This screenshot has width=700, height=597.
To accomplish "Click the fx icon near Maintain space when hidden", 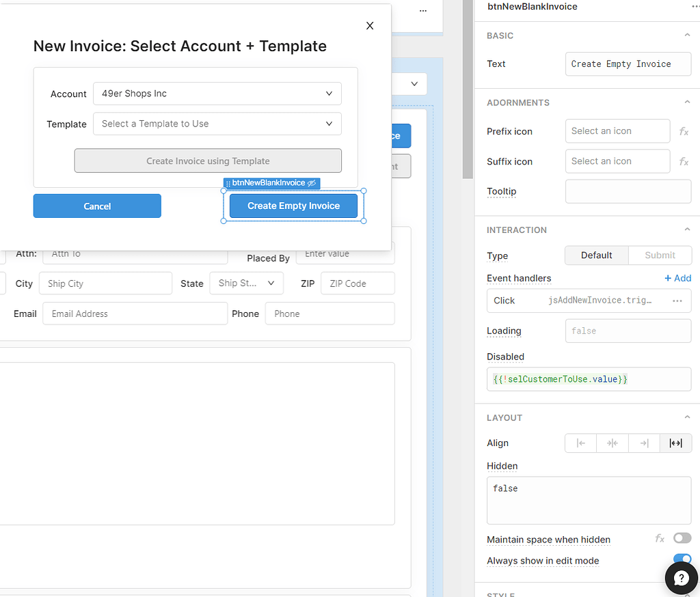I will pyautogui.click(x=659, y=539).
